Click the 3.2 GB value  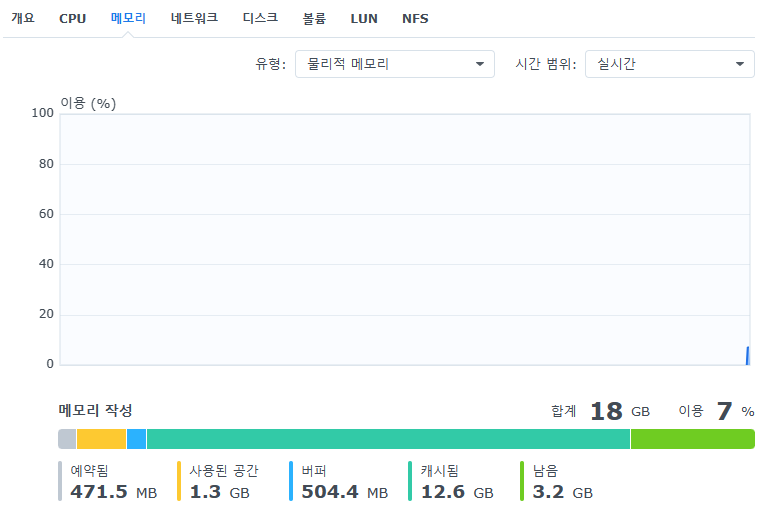(x=563, y=492)
